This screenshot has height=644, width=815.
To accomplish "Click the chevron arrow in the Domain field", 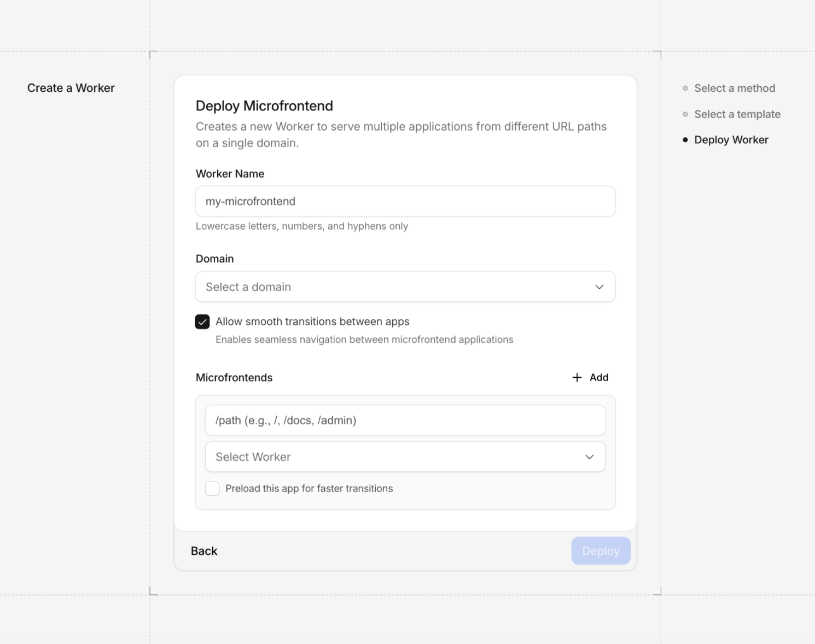I will coord(599,287).
